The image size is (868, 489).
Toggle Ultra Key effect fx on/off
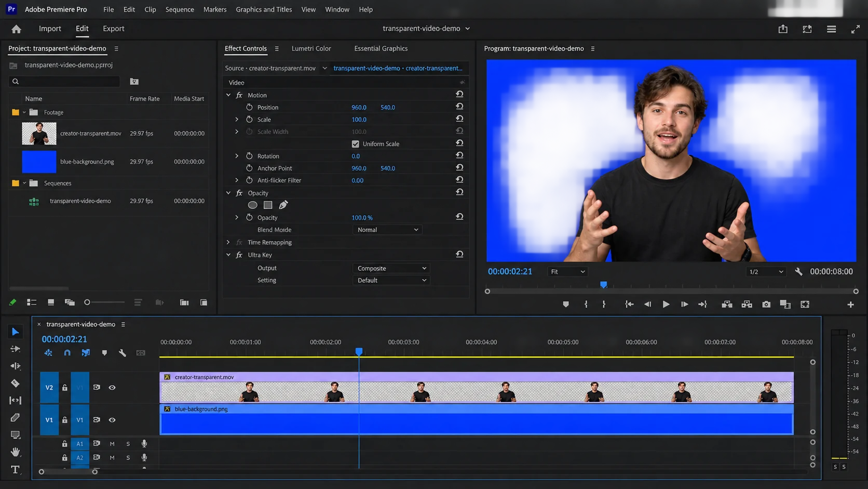(239, 255)
